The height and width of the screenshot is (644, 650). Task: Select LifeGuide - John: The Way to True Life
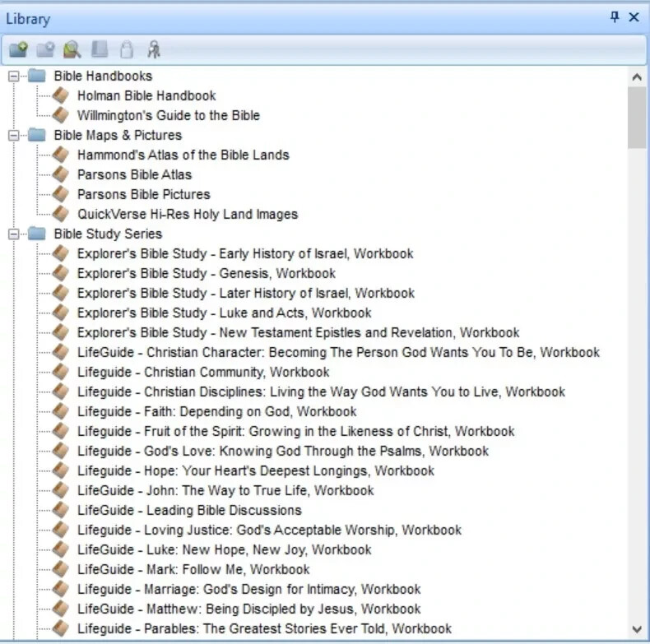click(225, 491)
